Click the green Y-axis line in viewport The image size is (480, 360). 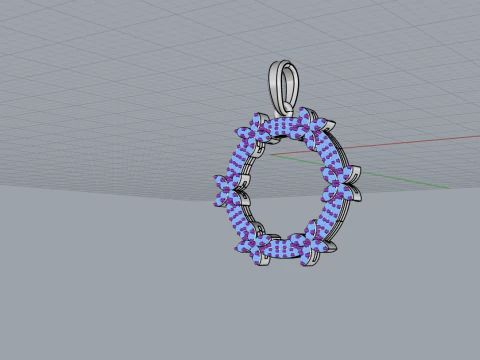click(x=405, y=180)
